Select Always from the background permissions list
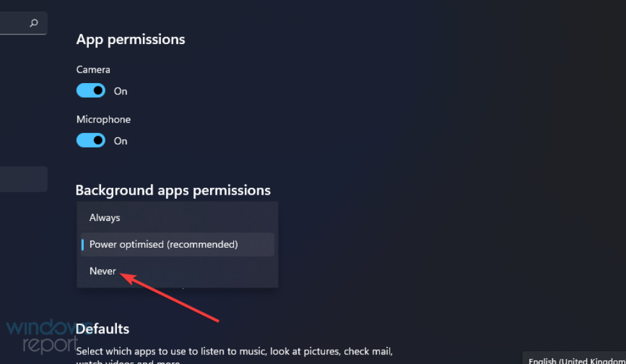This screenshot has width=626, height=364. pyautogui.click(x=105, y=218)
